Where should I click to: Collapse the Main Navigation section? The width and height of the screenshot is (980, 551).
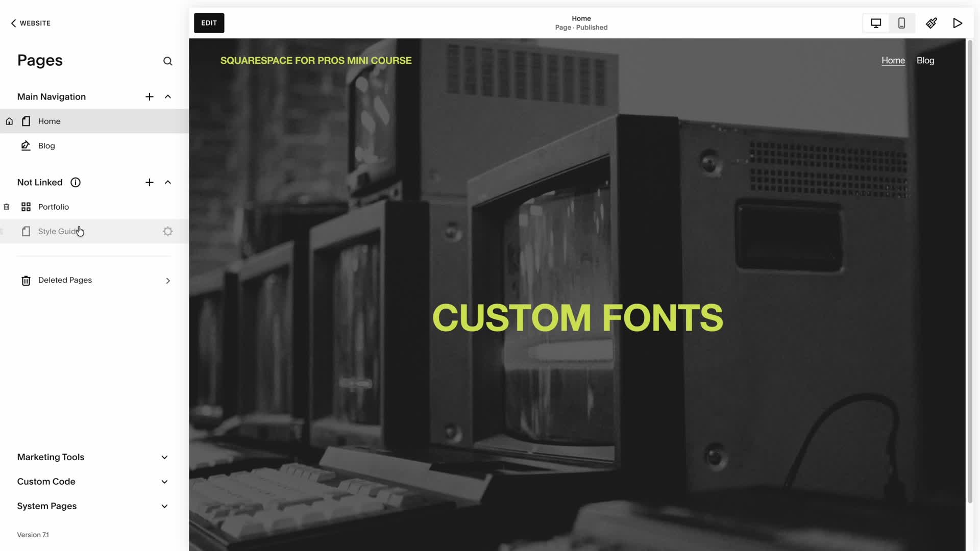tap(167, 97)
